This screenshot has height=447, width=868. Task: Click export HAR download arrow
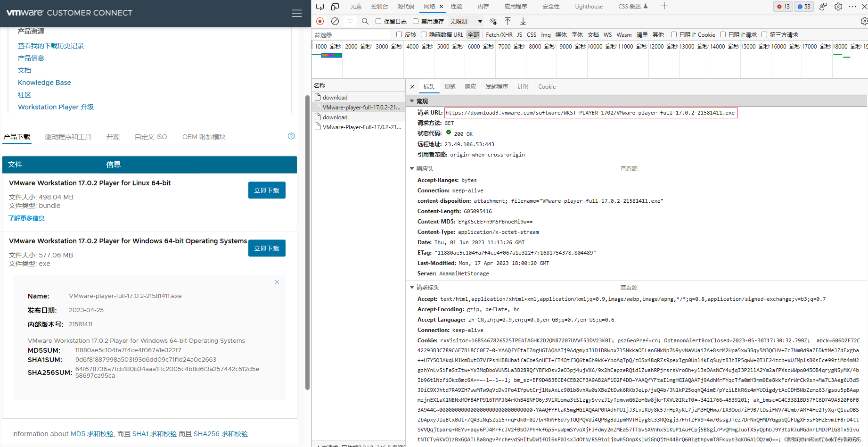(523, 21)
